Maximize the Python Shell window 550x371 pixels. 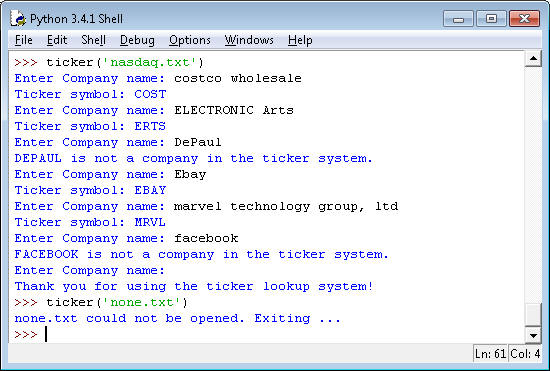tap(491, 19)
